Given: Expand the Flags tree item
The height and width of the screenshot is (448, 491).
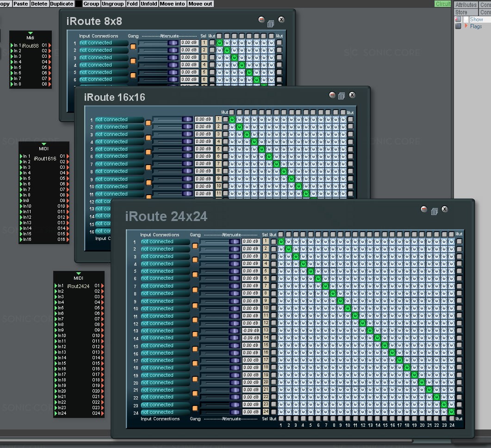Looking at the screenshot, I should (x=466, y=26).
